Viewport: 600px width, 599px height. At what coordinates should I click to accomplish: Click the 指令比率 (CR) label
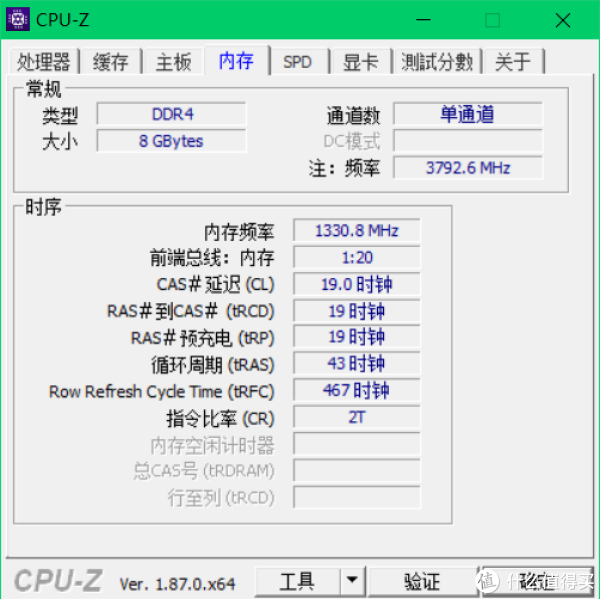[220, 418]
